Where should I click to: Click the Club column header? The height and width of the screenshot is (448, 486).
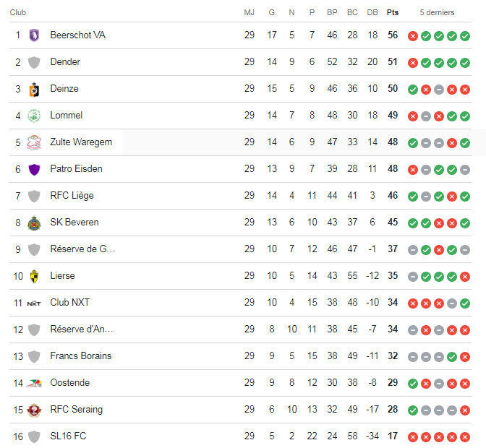tap(18, 12)
